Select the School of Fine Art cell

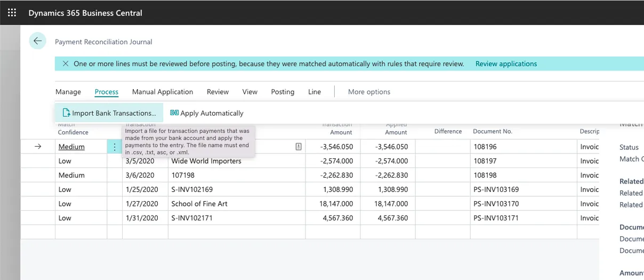(237, 204)
